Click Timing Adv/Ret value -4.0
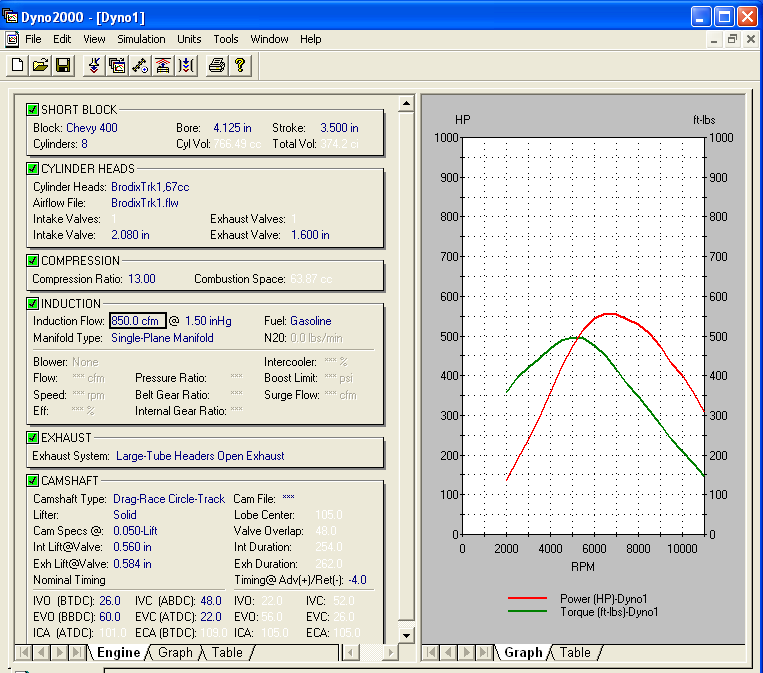This screenshot has height=673, width=763. [358, 580]
